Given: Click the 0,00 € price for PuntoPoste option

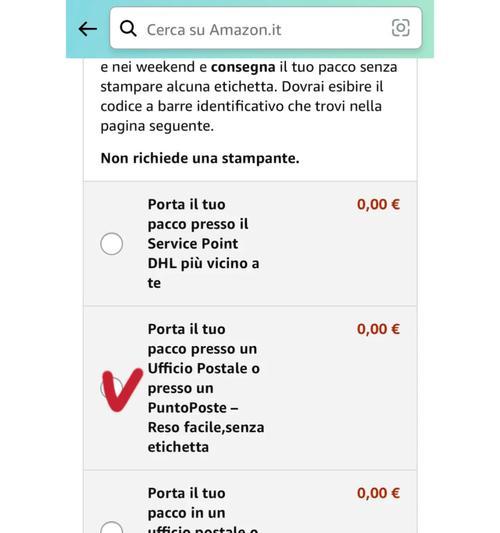Looking at the screenshot, I should (x=378, y=329).
